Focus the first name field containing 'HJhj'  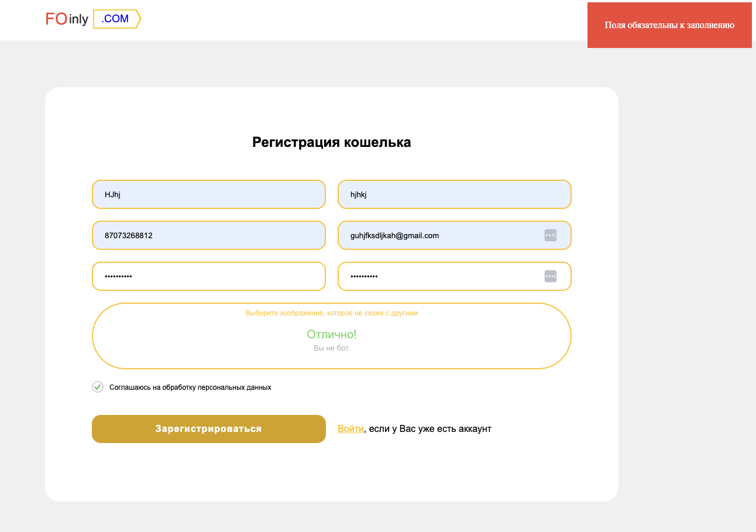208,194
